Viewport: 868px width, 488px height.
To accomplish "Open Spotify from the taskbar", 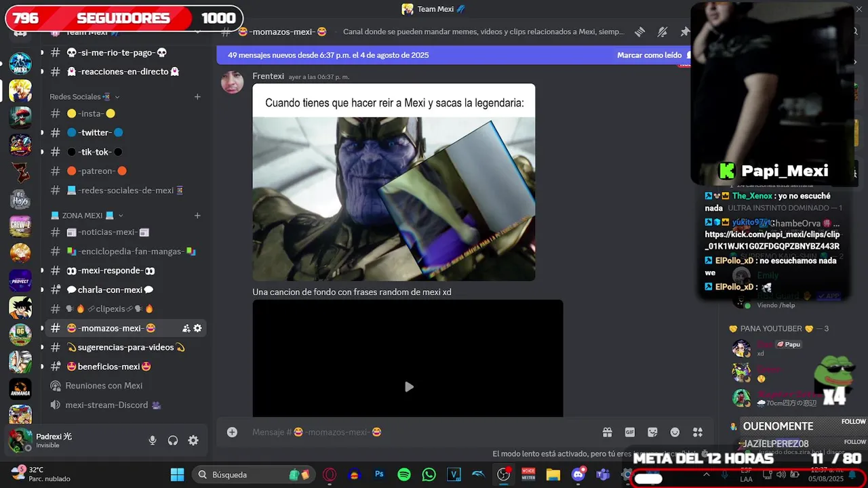I will (404, 474).
